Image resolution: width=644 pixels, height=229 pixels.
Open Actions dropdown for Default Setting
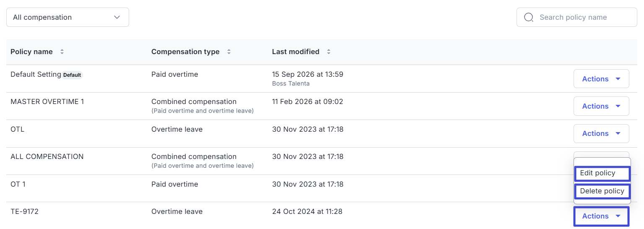click(601, 79)
